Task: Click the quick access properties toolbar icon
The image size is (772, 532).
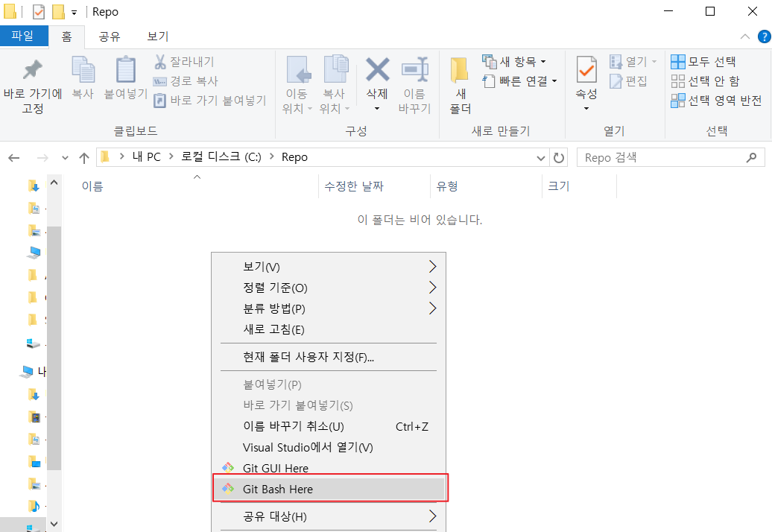Action: (38, 12)
